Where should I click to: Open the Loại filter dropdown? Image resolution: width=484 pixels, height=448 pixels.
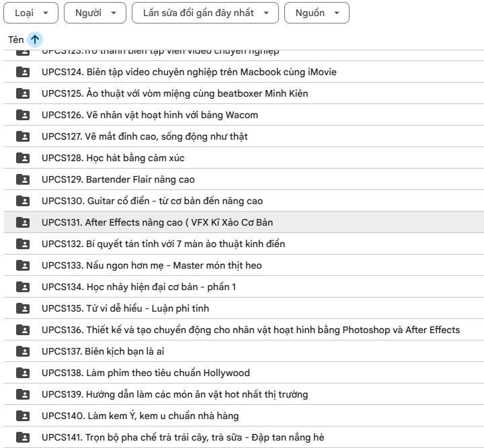[31, 13]
